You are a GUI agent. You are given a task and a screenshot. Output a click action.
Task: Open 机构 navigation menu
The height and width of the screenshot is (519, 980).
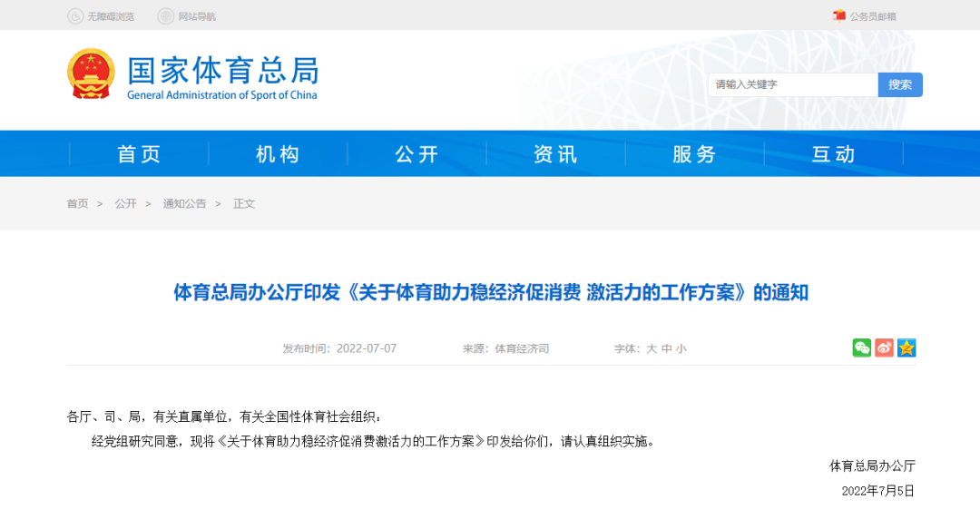tap(278, 154)
